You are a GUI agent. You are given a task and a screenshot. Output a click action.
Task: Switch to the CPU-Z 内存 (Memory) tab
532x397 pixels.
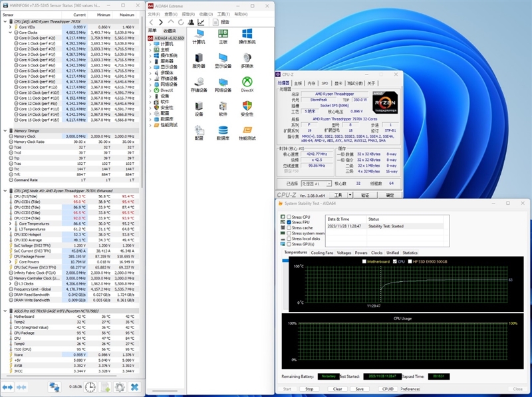click(x=311, y=83)
